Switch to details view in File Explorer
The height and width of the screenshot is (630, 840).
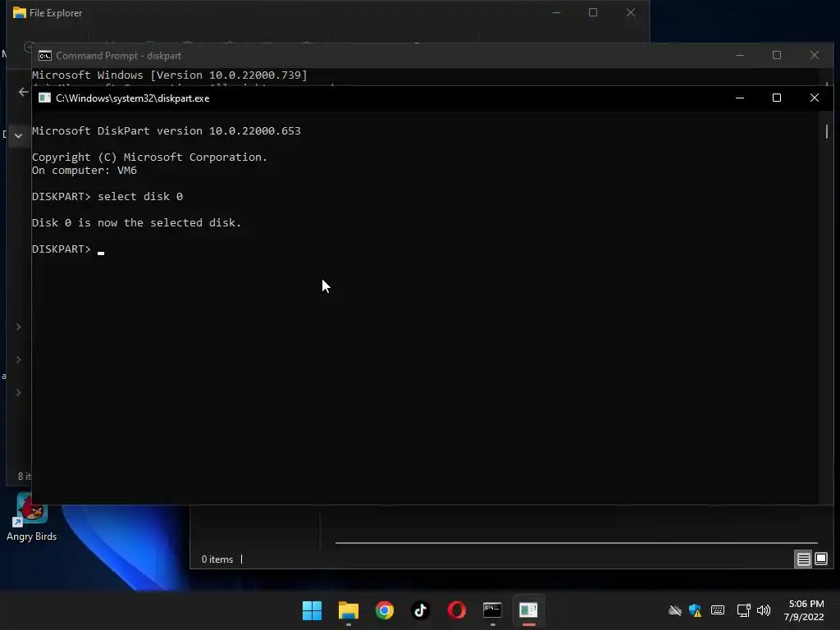point(803,559)
